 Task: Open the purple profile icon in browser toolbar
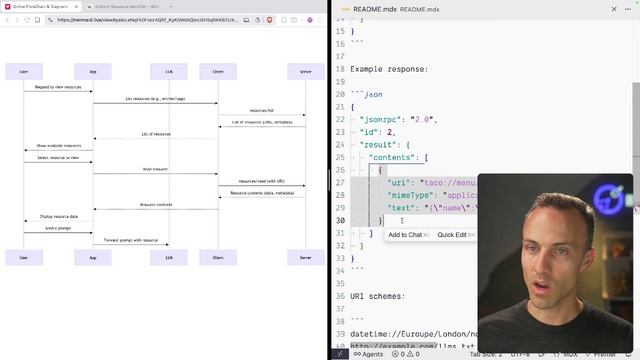click(310, 20)
